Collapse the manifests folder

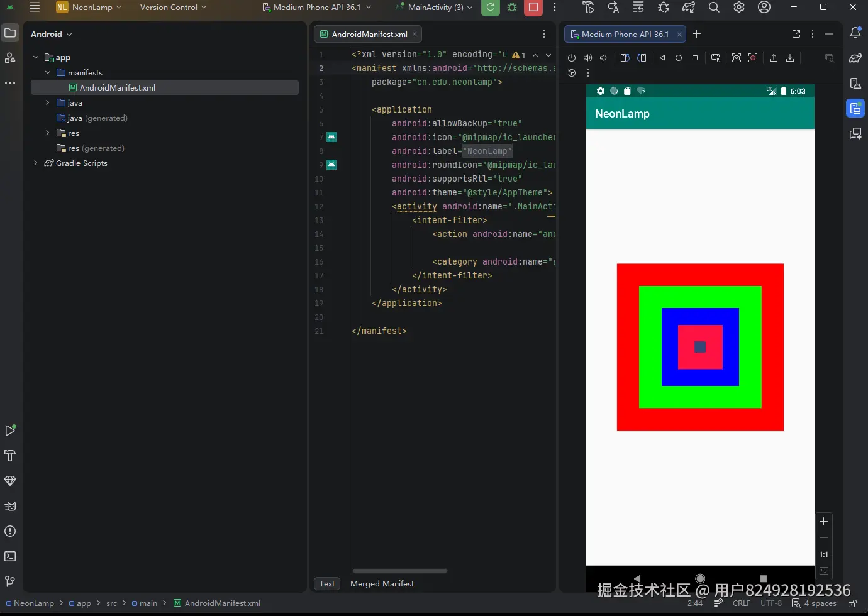click(x=48, y=72)
